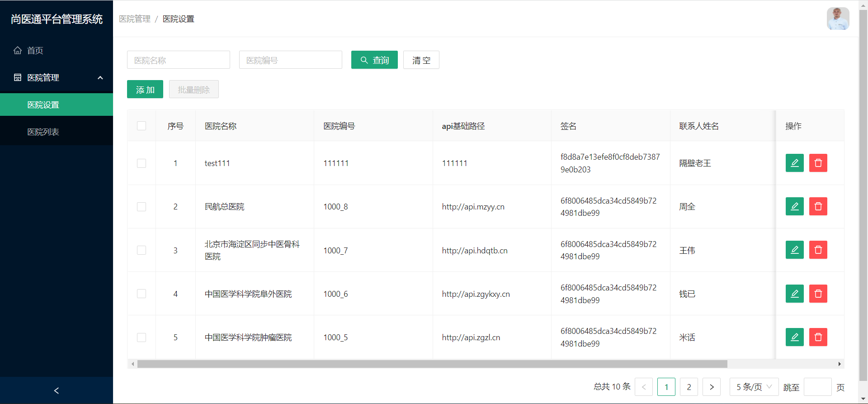868x404 pixels.
Task: Click the horizontal table scrollbar thumb
Action: [432, 364]
